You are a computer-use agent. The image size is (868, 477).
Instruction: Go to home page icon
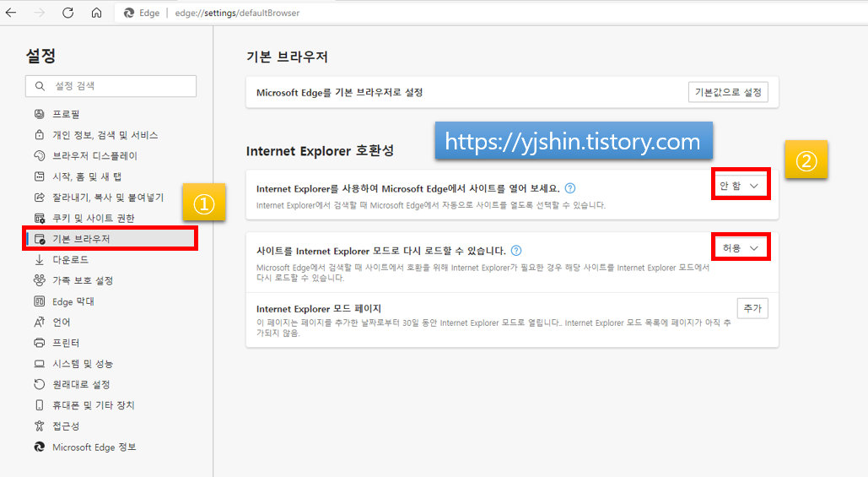(96, 13)
